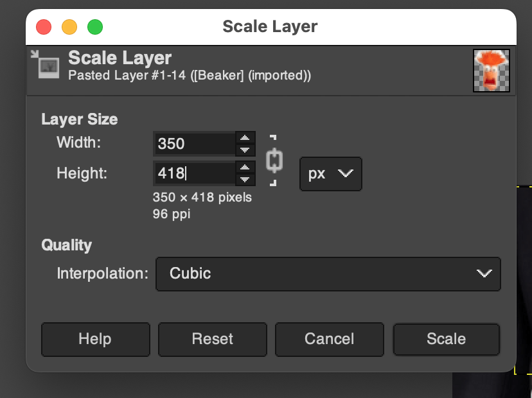The width and height of the screenshot is (532, 398).
Task: Click the Pasted Layer #1-14 subtitle text
Action: [190, 76]
